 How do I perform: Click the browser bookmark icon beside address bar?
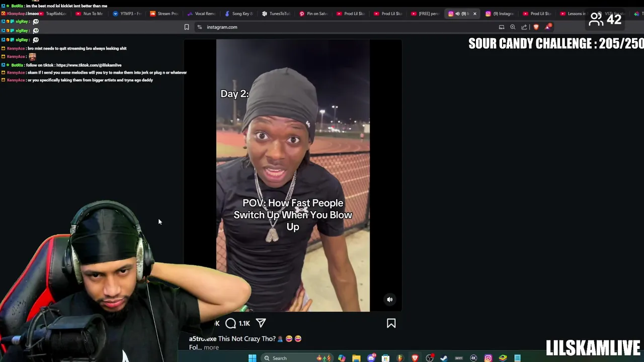coord(187,27)
